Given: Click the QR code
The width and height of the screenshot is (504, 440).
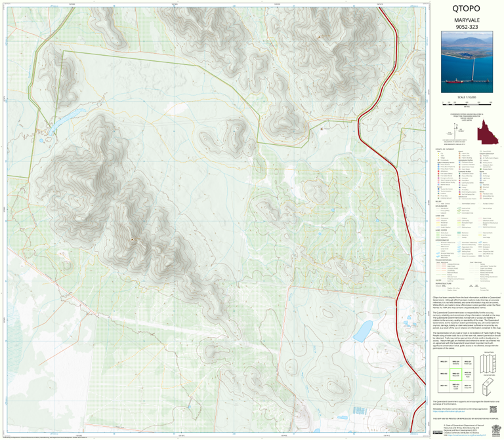Looking at the screenshot, I should (x=493, y=409).
